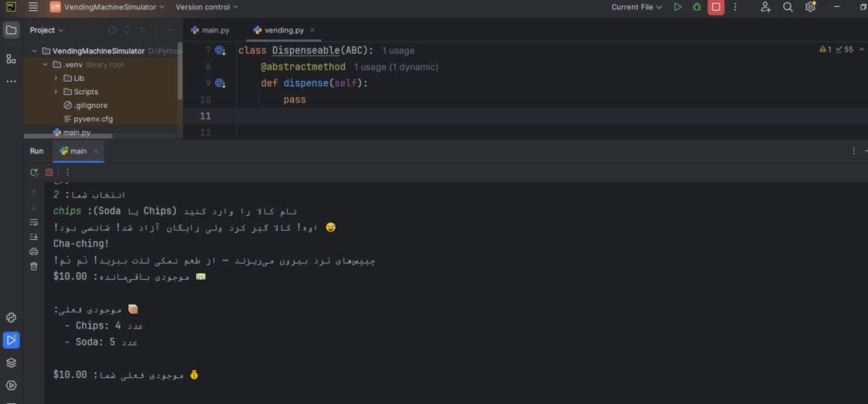Open Python Console tool window icon
The image size is (868, 404).
pyautogui.click(x=11, y=318)
